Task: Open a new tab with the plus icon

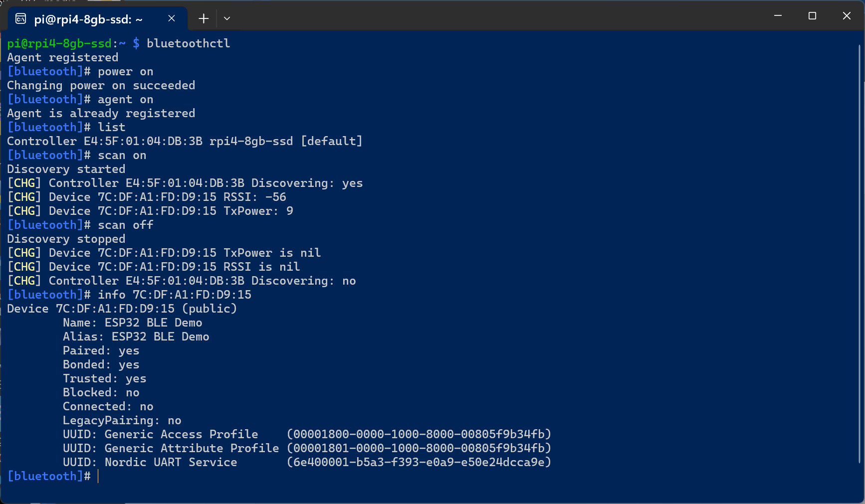Action: point(203,18)
